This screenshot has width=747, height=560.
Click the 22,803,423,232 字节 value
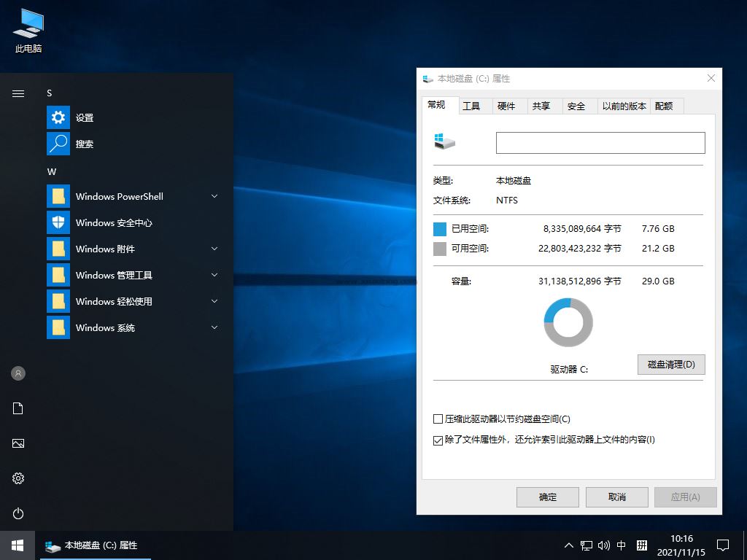[x=580, y=249]
